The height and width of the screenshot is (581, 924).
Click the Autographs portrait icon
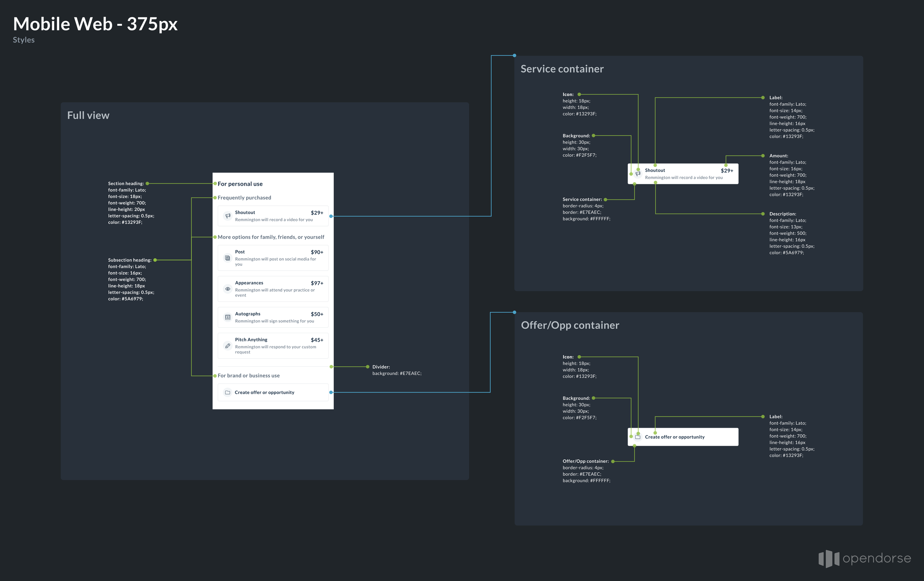228,318
